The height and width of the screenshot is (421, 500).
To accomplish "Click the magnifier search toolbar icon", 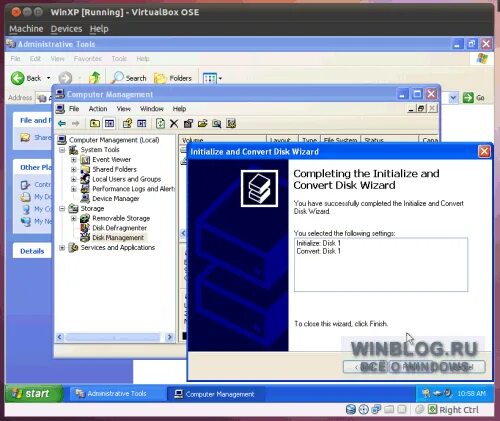I will click(x=217, y=124).
